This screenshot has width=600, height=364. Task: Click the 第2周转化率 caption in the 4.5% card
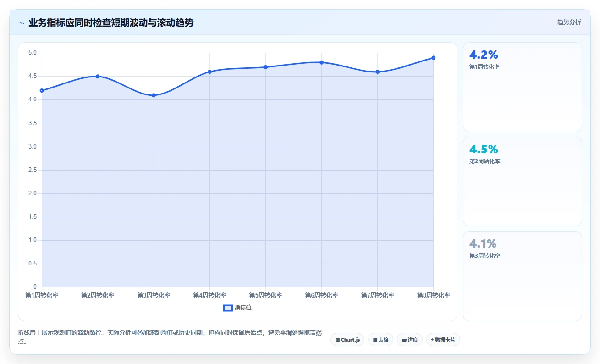click(484, 161)
